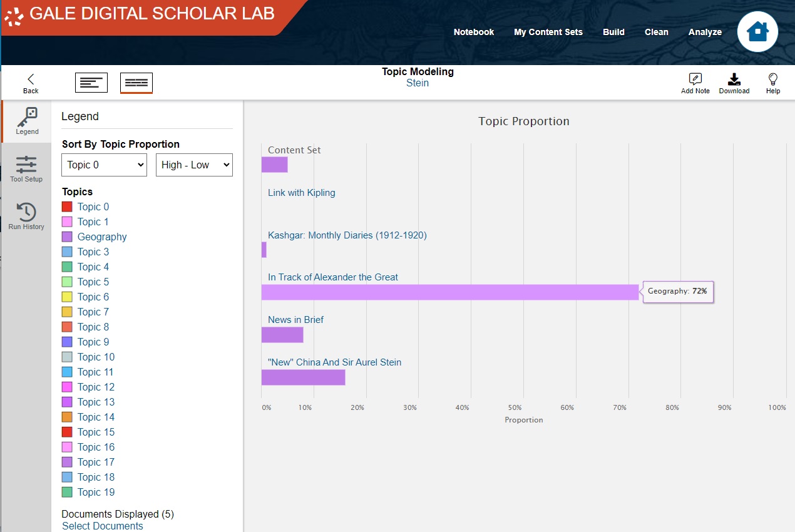Select Topic 3 in legend

click(93, 252)
